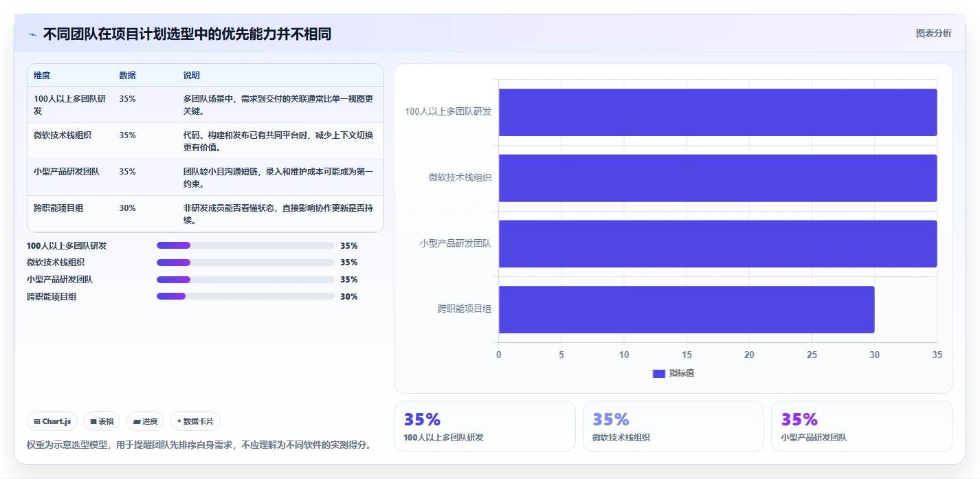Screen dimensions: 980x479
Task: Click the Chart.js tag chip
Action: point(52,421)
